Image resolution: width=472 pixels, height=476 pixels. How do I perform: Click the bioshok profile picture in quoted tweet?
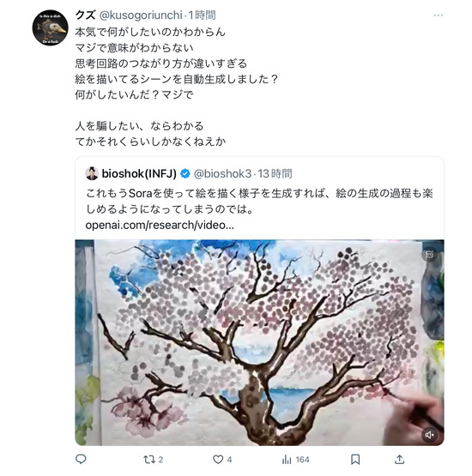pos(92,173)
